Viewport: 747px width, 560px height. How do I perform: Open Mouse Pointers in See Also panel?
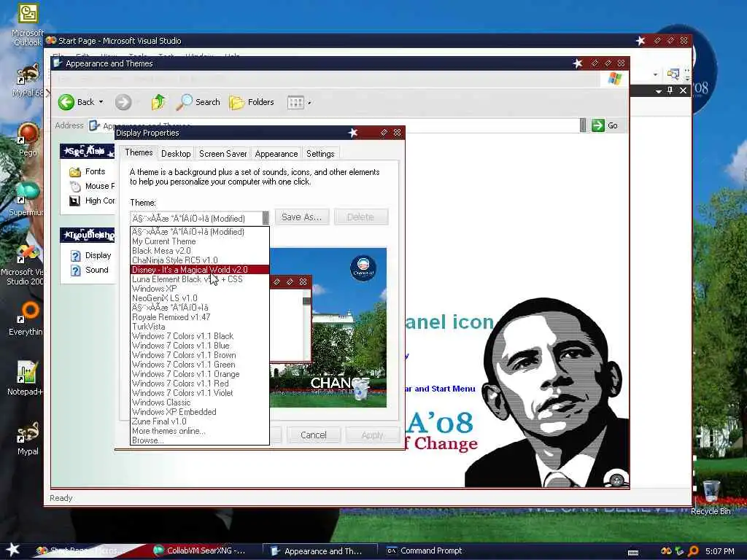click(x=93, y=186)
